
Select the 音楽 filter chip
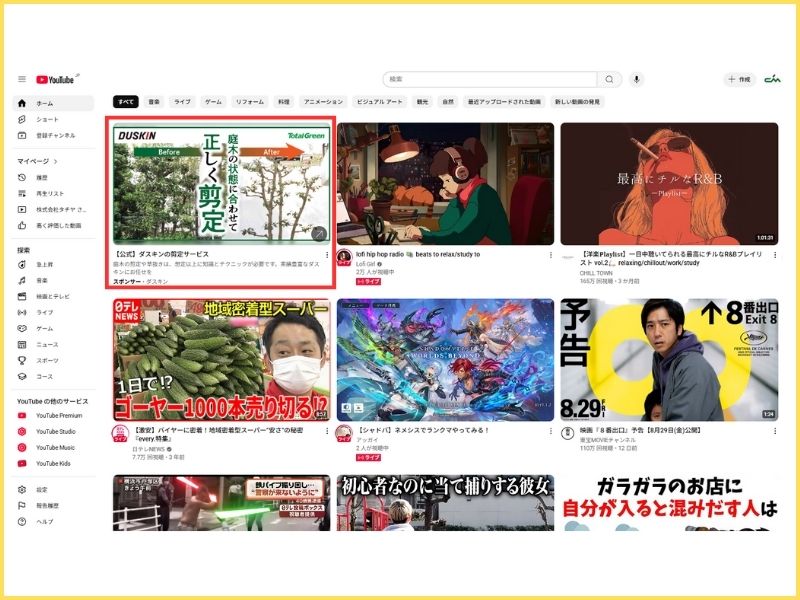154,102
